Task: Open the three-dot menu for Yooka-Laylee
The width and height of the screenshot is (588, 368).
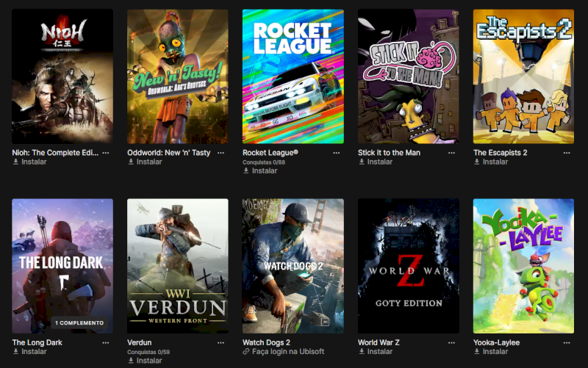Action: coord(567,343)
